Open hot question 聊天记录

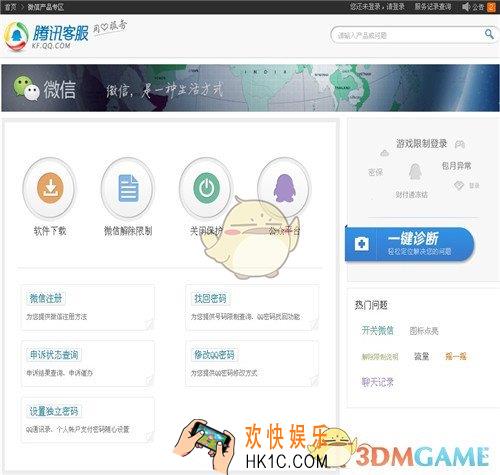377,382
